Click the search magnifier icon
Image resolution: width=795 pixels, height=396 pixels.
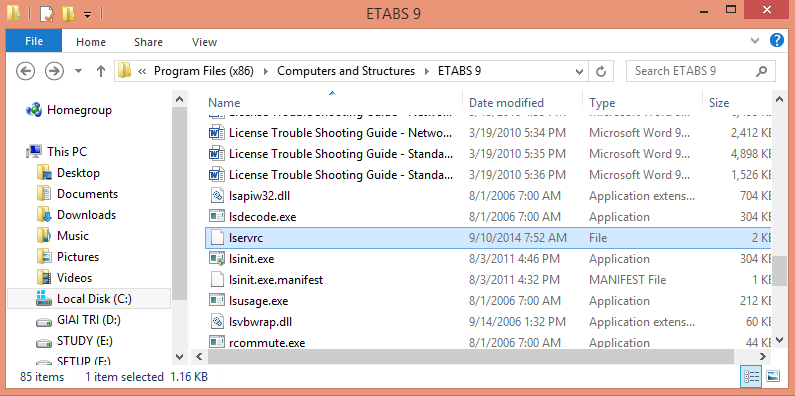tap(761, 71)
